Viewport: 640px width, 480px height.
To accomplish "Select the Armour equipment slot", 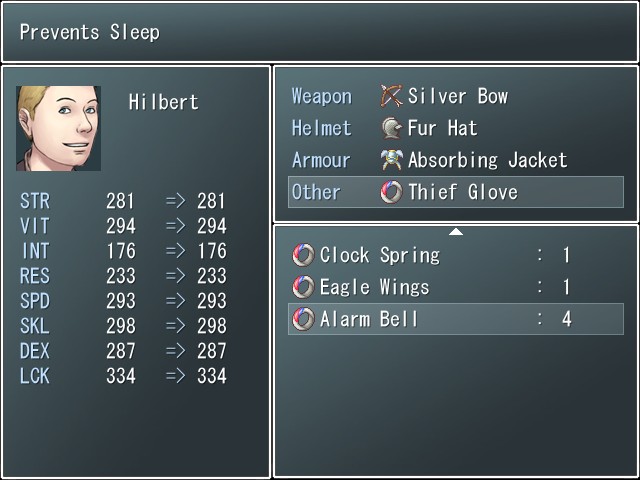I will (456, 160).
